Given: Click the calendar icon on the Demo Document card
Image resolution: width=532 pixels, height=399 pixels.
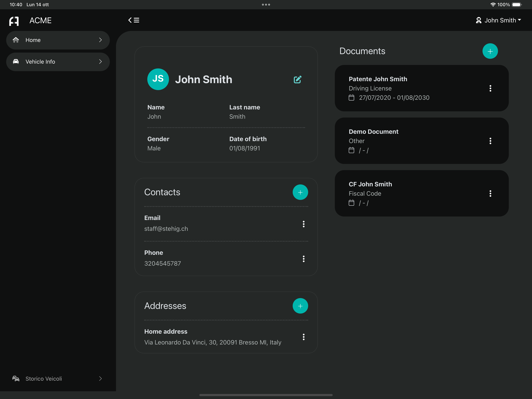Looking at the screenshot, I should point(351,150).
